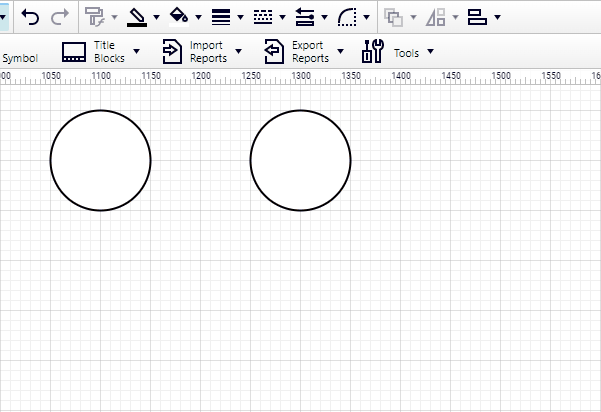Click the line ends arrows icon

tap(306, 17)
